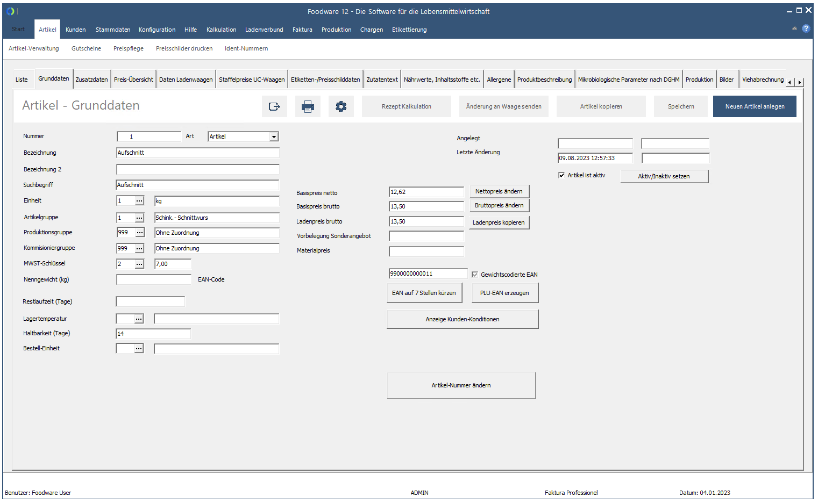Click the empty Bezeichnung 2 field
818x504 pixels.
coord(198,170)
